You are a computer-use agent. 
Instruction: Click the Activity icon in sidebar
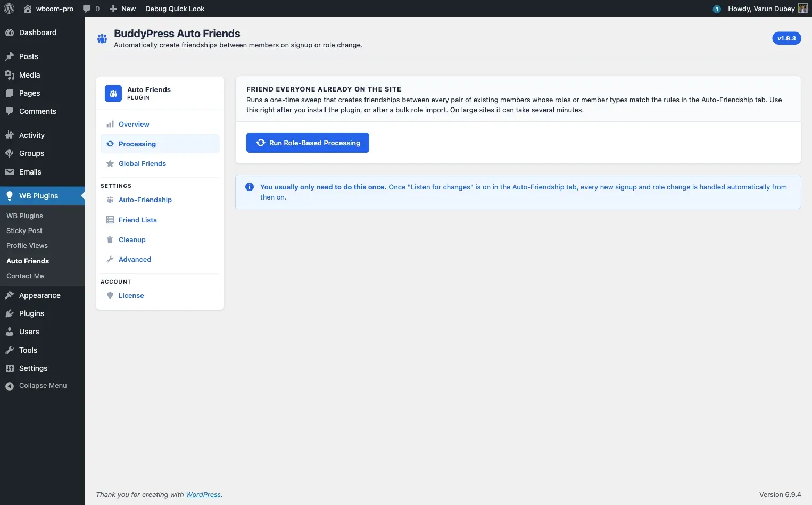(10, 135)
